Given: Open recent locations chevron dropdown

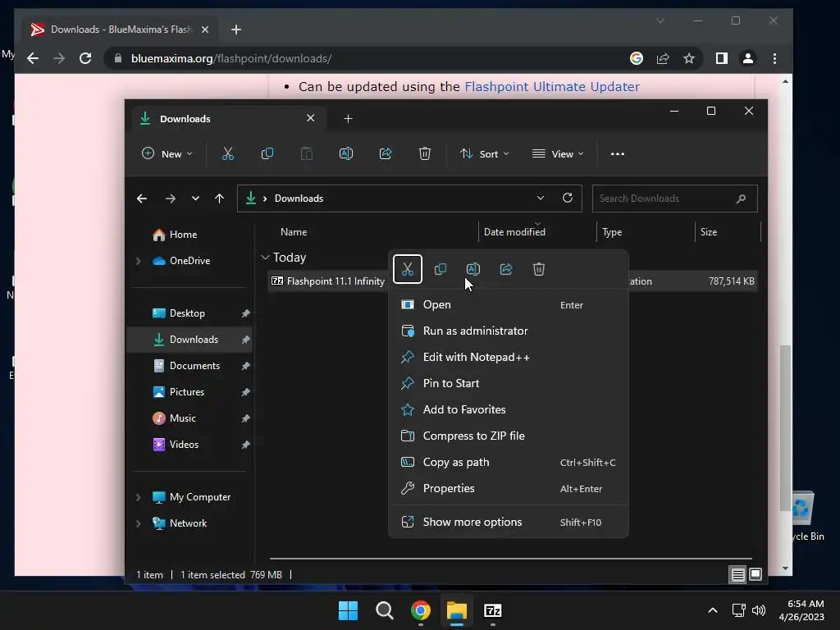Looking at the screenshot, I should 195,199.
